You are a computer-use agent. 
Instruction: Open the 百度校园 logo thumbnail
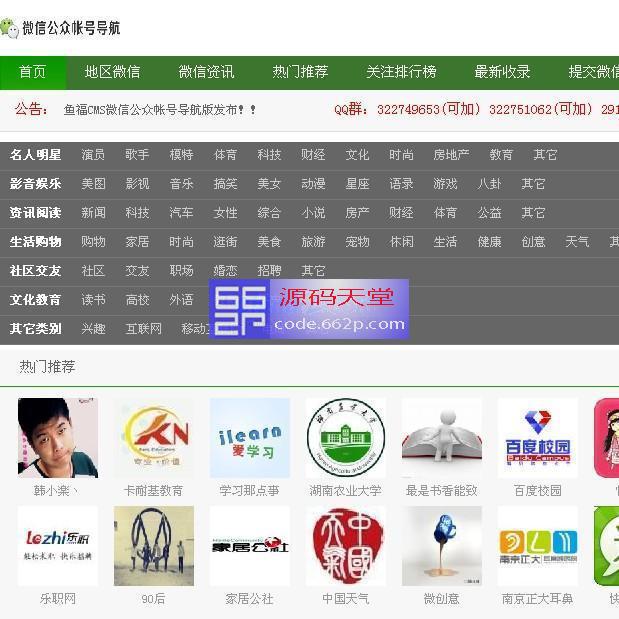[538, 438]
